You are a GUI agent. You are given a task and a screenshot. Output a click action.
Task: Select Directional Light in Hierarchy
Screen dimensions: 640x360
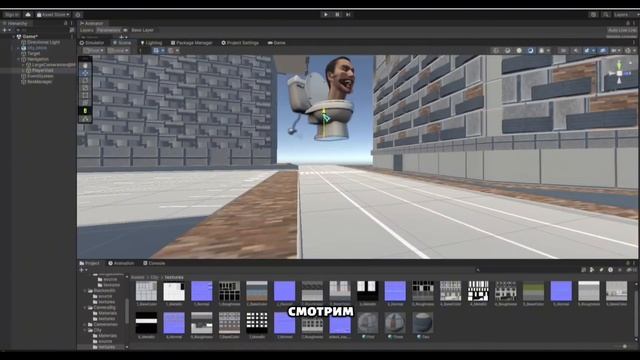43,42
